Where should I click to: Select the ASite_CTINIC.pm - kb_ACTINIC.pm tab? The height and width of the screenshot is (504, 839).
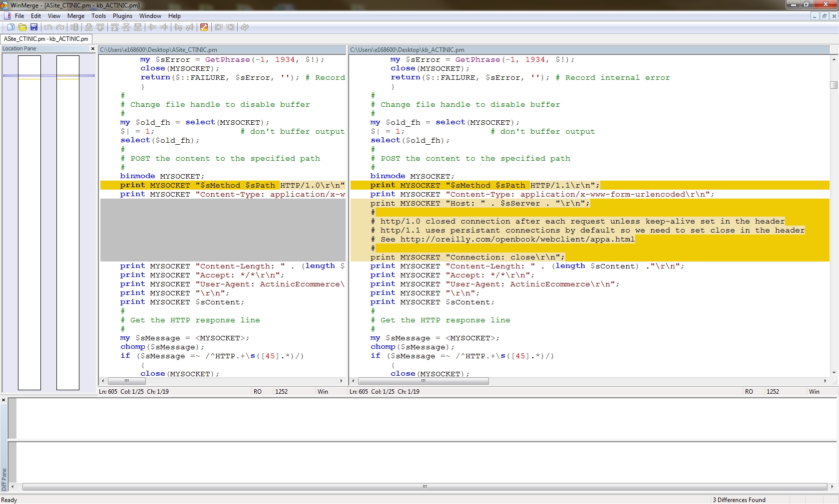[46, 39]
